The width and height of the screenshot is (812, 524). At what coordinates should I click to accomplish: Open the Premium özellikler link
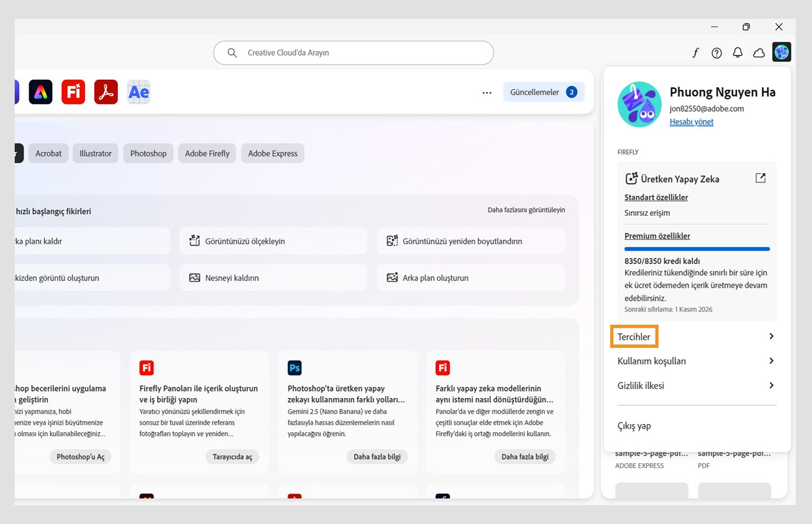click(x=657, y=236)
